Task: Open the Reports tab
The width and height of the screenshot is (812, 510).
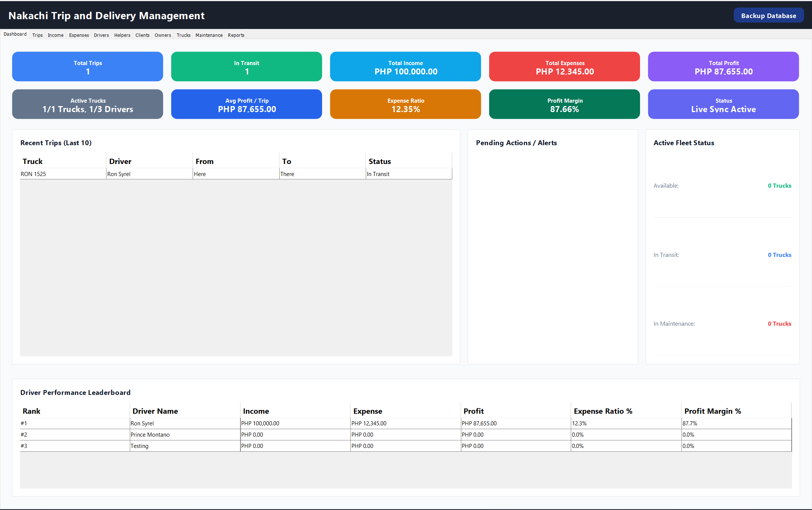Action: [x=236, y=35]
